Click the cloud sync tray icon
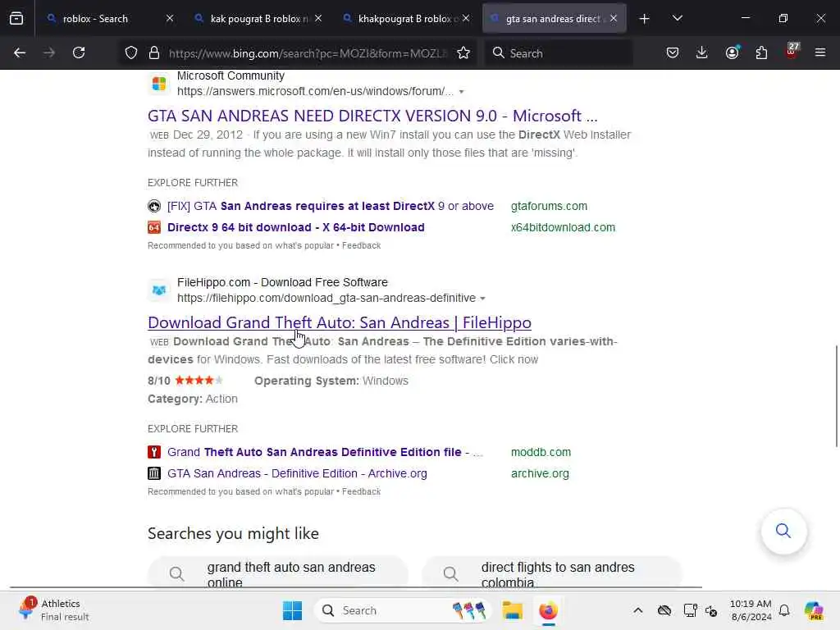This screenshot has width=840, height=630. pyautogui.click(x=664, y=610)
